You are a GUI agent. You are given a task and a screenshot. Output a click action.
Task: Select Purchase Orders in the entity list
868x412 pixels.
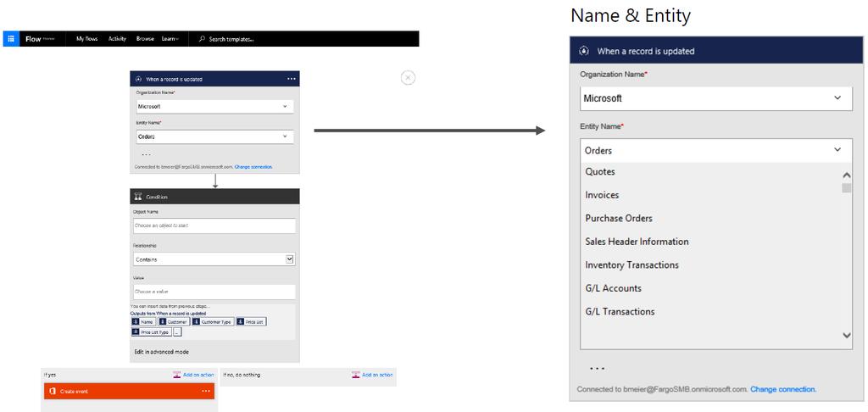tap(619, 218)
